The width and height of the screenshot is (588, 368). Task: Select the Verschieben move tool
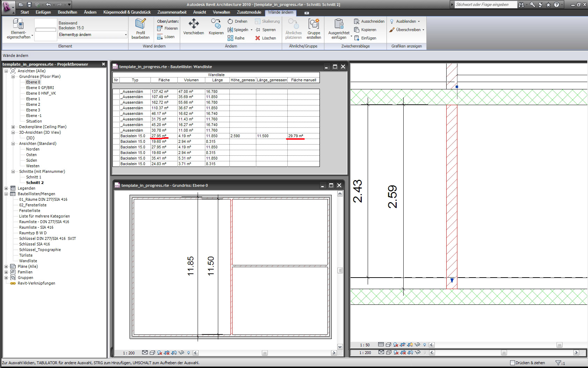193,27
